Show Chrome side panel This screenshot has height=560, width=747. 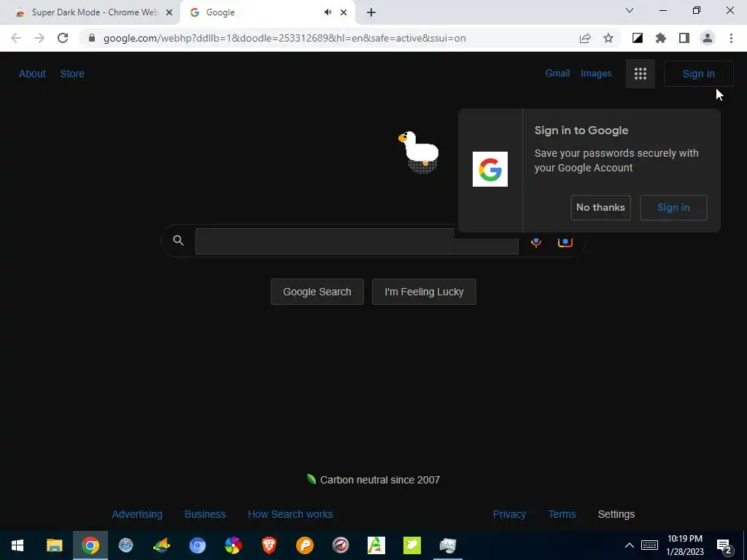pyautogui.click(x=684, y=38)
